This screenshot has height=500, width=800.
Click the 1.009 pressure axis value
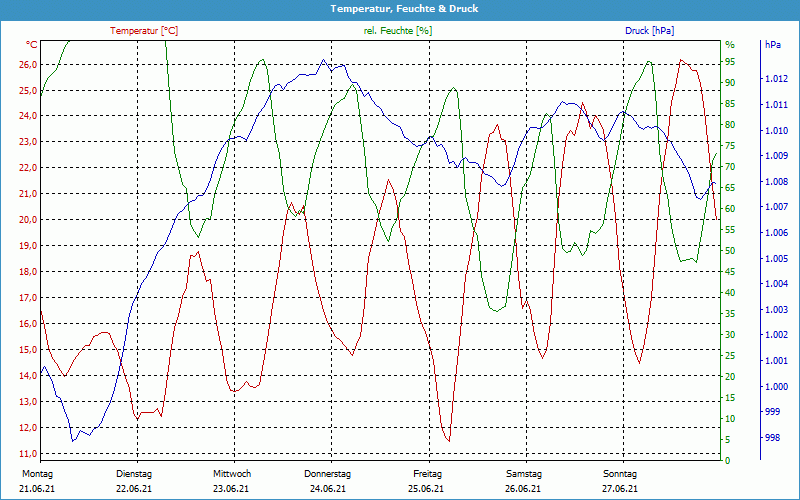tap(776, 156)
